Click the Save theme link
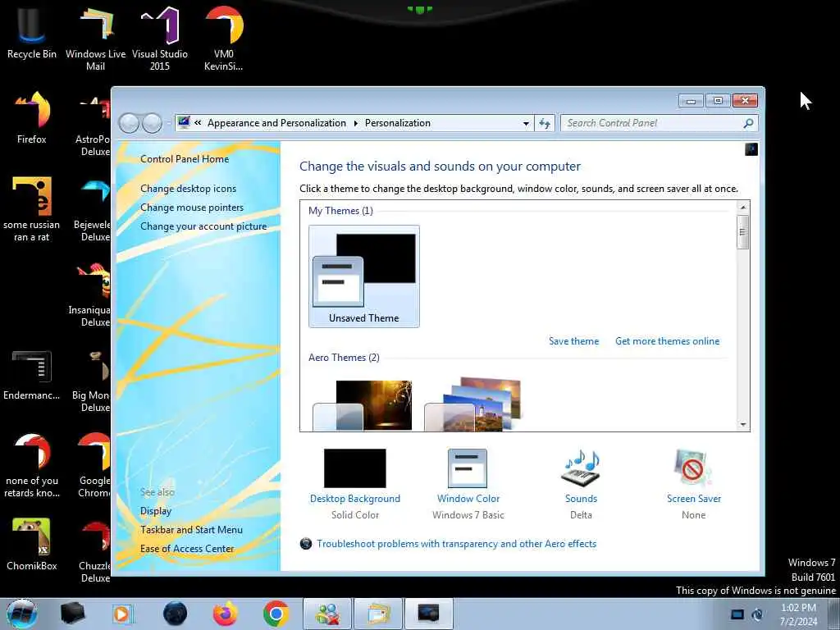This screenshot has width=840, height=630. click(573, 341)
